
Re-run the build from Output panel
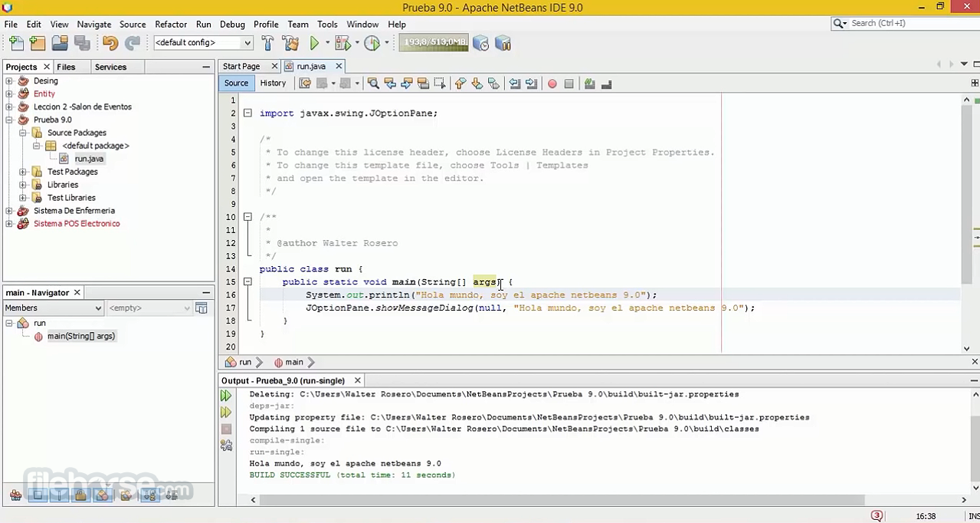pos(226,396)
